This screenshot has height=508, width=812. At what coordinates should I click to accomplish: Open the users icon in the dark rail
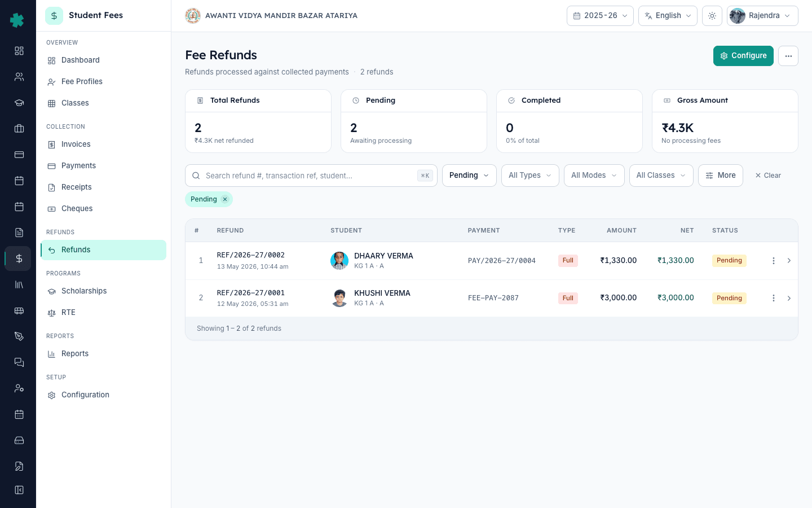click(x=19, y=77)
